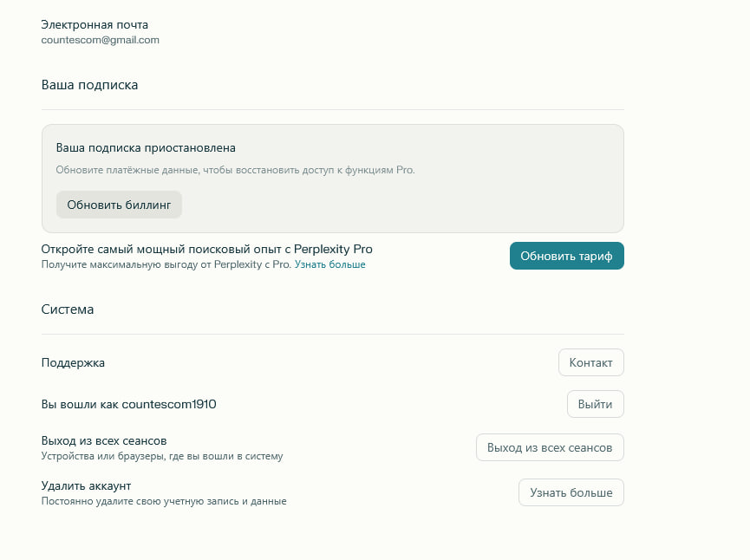Click the Вы вошли как countescom1910 text
This screenshot has width=750, height=560.
128,404
